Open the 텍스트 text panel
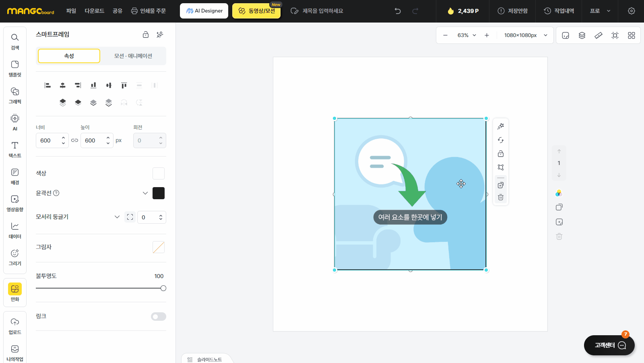 coord(15,149)
